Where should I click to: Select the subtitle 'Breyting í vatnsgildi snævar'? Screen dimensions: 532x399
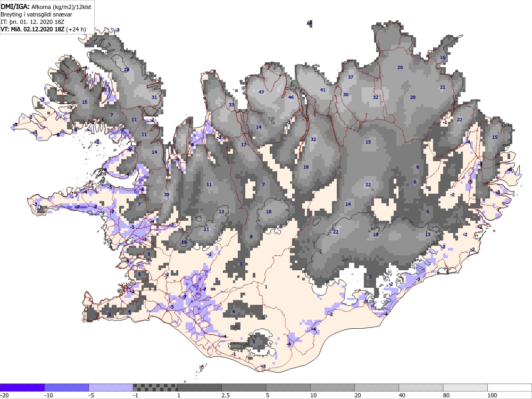[x=36, y=14]
